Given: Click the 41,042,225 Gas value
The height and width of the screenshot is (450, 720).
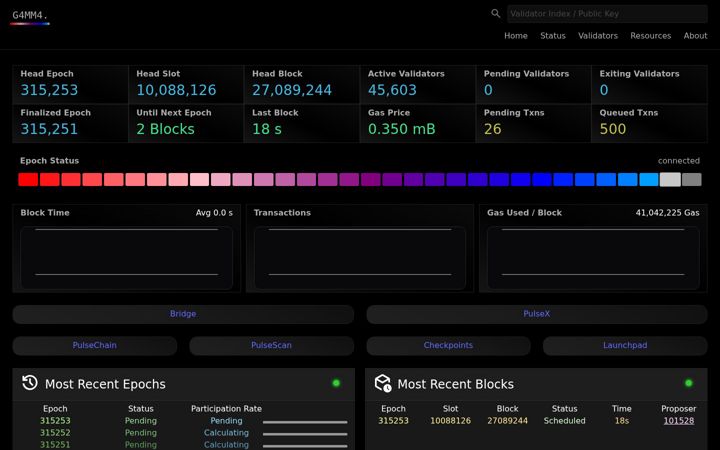Looking at the screenshot, I should (x=668, y=213).
